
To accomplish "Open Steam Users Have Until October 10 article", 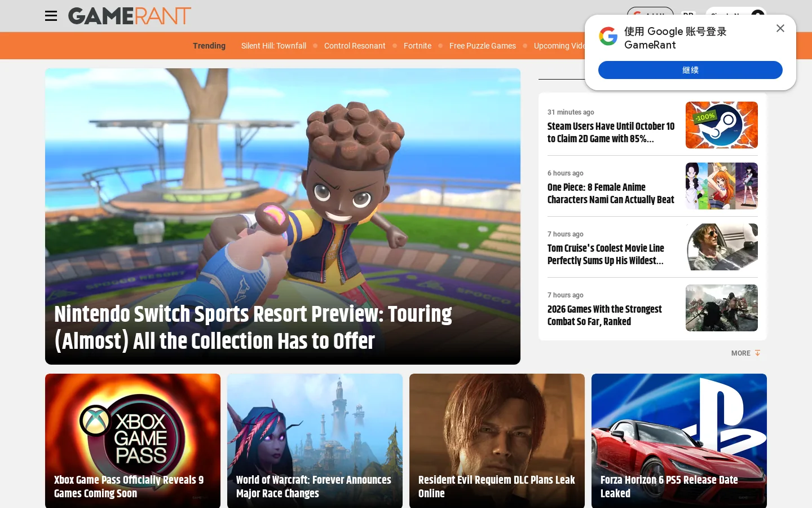I will [611, 133].
